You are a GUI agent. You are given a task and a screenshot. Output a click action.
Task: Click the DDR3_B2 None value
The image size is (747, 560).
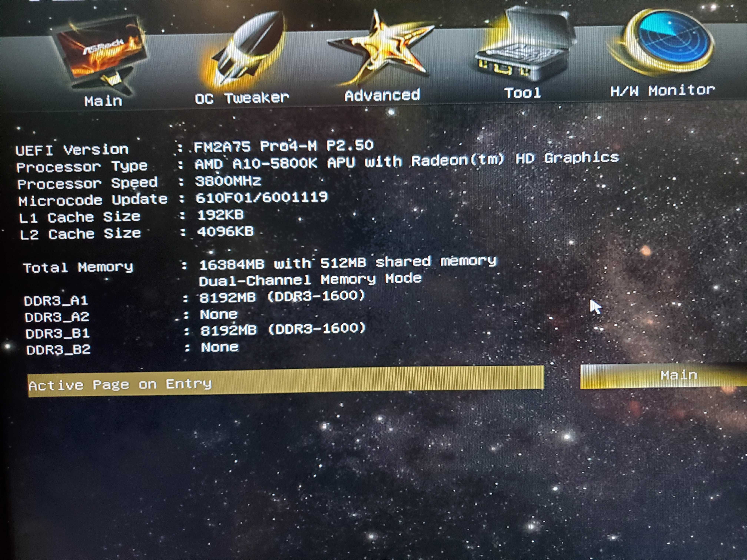coord(220,347)
